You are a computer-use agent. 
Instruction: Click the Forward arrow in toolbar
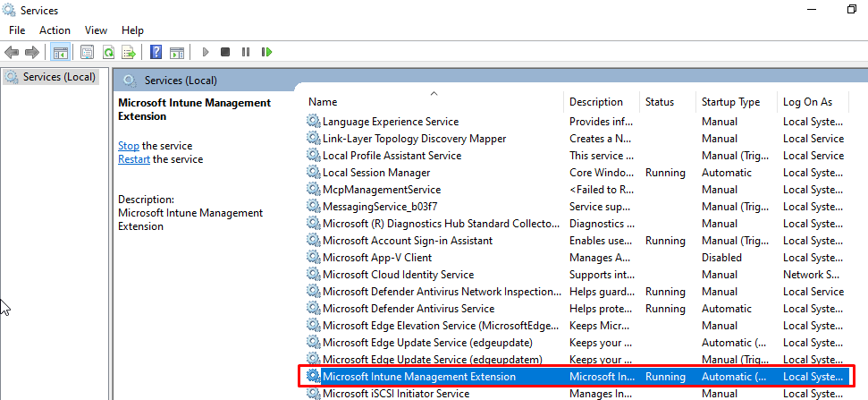coord(32,52)
